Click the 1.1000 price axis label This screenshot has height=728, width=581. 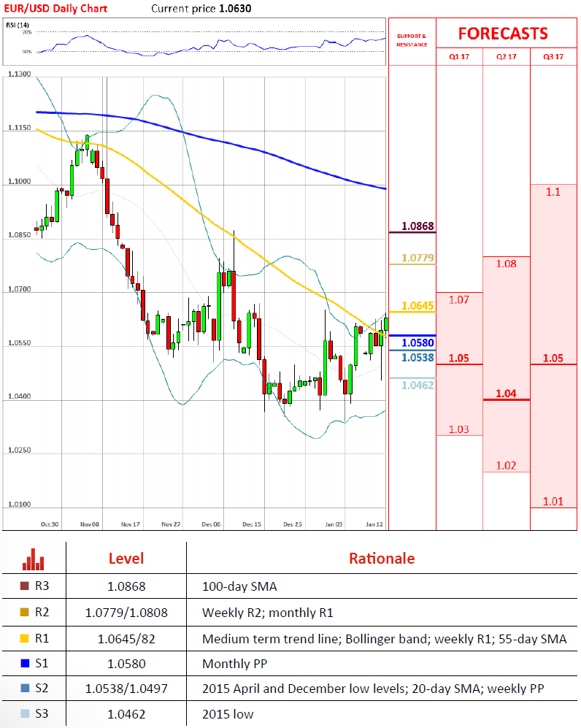tap(20, 181)
